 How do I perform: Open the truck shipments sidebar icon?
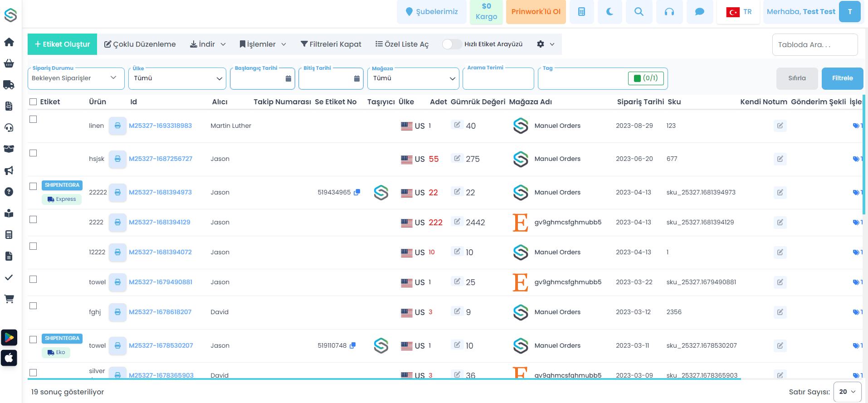click(9, 85)
